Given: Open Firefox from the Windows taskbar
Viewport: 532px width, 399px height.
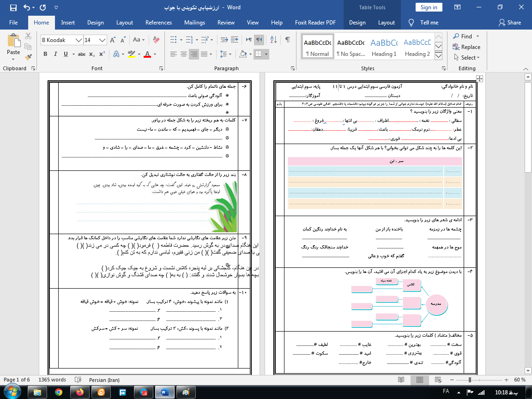Looking at the screenshot, I should click(80, 392).
